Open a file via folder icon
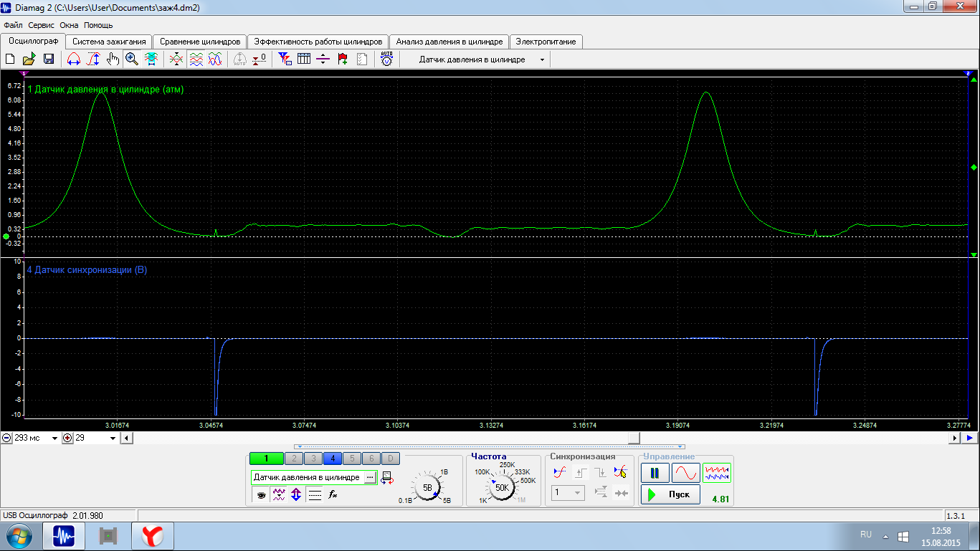 point(29,59)
